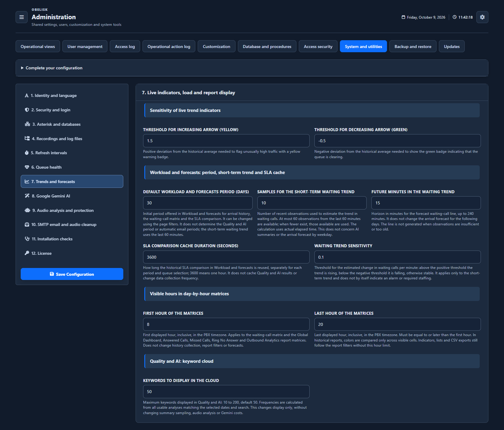
Task: Click the Save Configuration button
Action: coord(72,274)
